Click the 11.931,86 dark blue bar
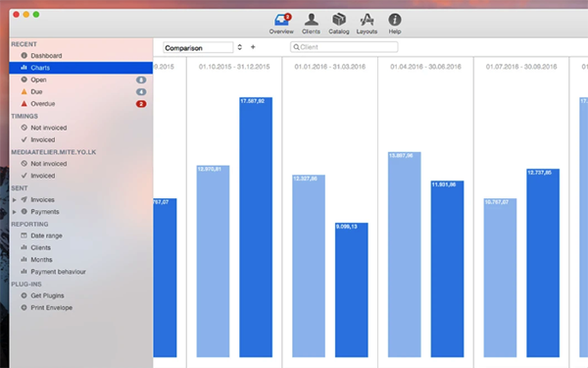Screen dimensions: 588x368 pos(447,269)
